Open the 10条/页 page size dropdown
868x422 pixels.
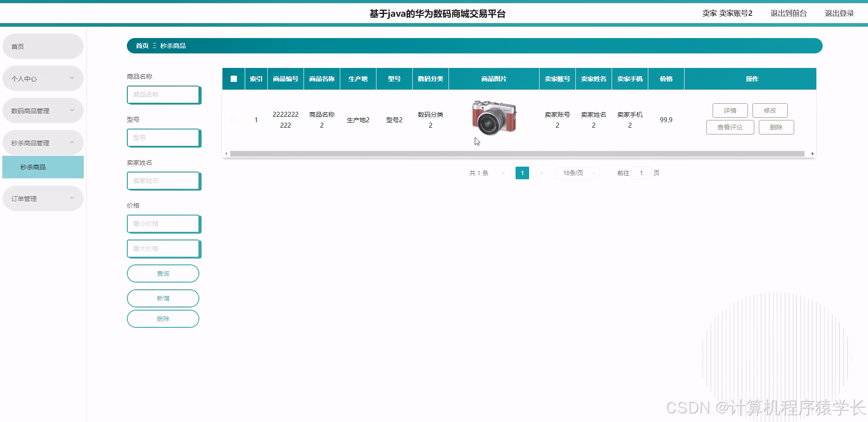577,173
